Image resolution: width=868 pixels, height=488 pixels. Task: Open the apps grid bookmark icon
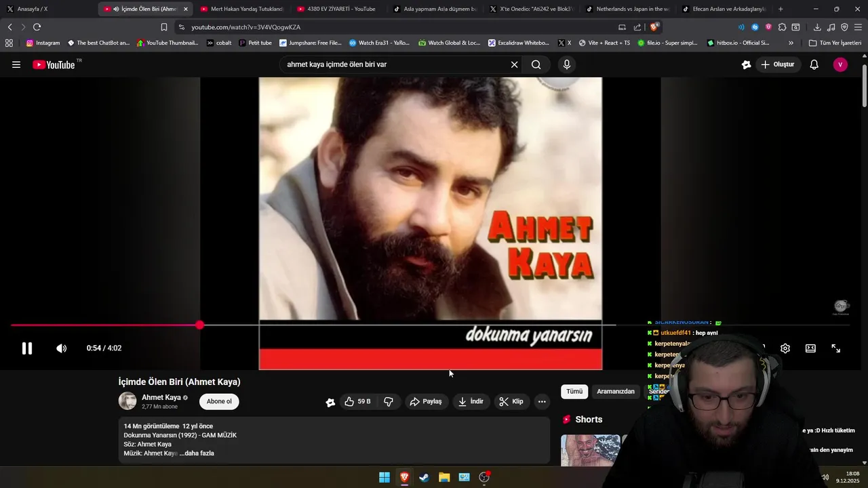pyautogui.click(x=9, y=43)
